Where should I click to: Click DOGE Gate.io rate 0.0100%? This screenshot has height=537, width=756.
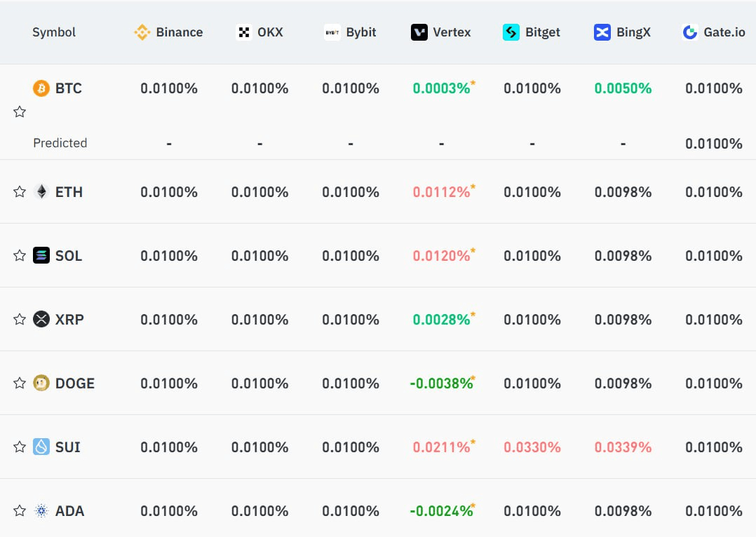(x=714, y=383)
